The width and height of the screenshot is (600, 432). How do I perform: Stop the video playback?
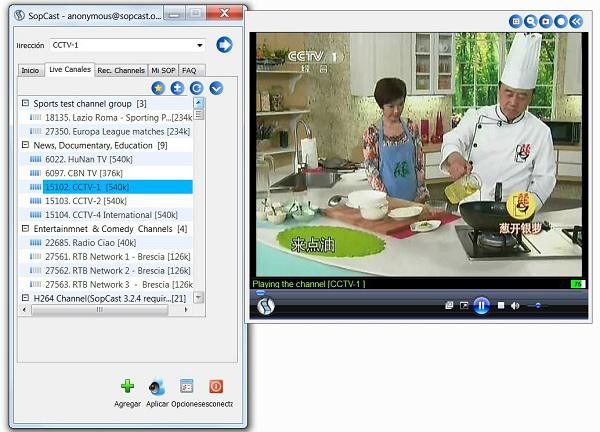[x=501, y=305]
